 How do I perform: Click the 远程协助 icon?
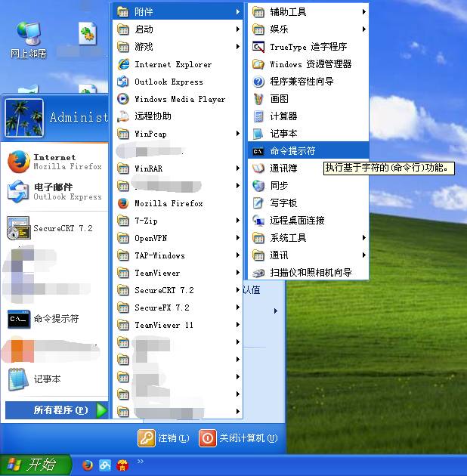tap(123, 116)
